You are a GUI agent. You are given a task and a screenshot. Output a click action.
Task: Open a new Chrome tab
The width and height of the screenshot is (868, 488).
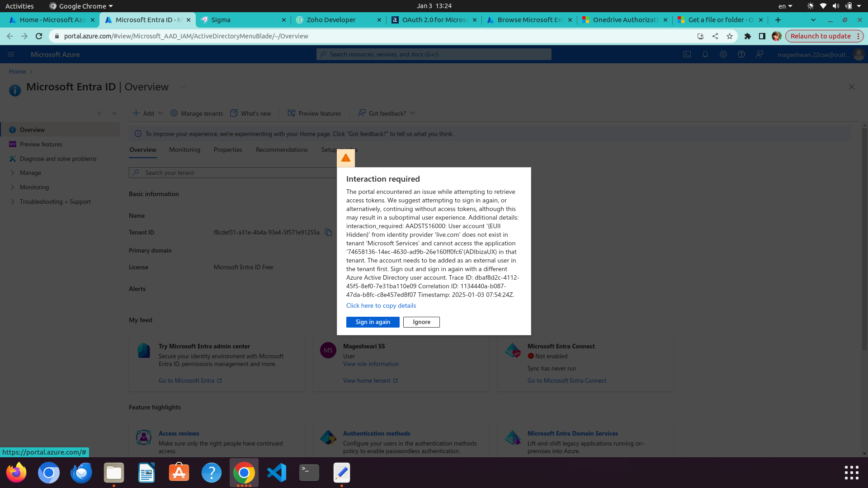(x=778, y=20)
